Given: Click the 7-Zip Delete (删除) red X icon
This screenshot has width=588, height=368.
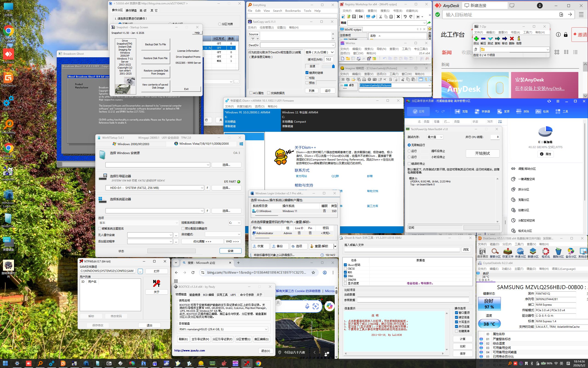Looking at the screenshot, I should pos(512,38).
